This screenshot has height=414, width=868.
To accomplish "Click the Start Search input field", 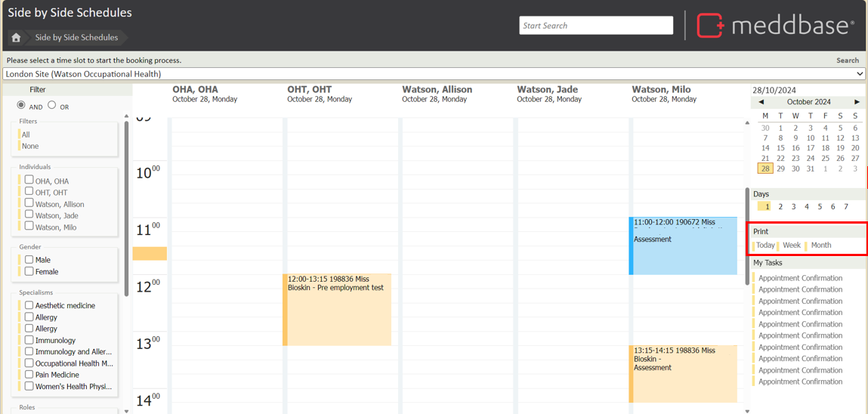I will coord(596,26).
